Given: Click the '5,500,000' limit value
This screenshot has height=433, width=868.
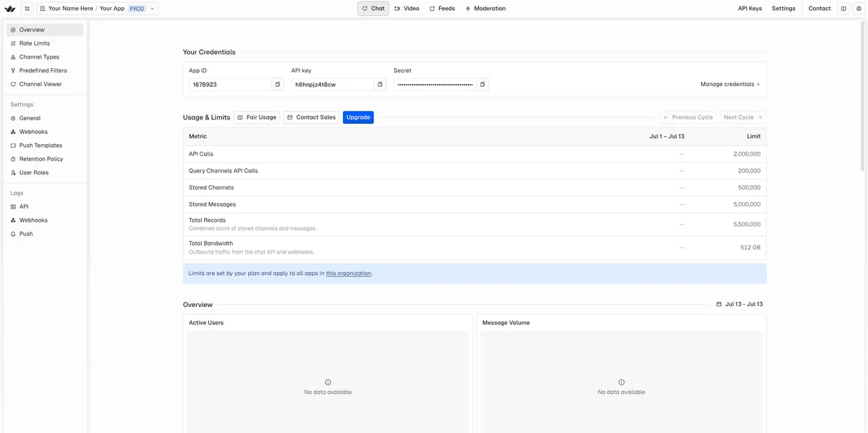Looking at the screenshot, I should (x=746, y=224).
